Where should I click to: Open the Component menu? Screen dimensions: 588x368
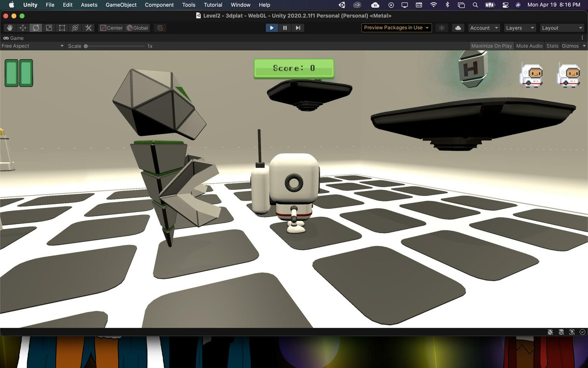(159, 5)
